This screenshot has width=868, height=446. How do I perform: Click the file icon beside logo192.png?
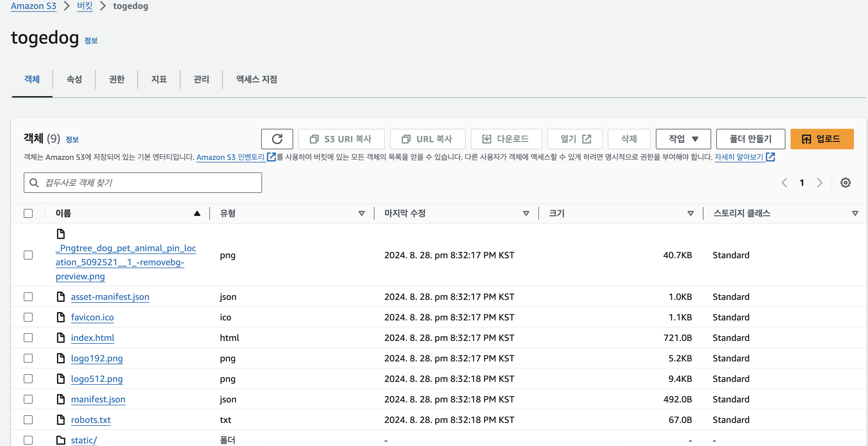61,358
